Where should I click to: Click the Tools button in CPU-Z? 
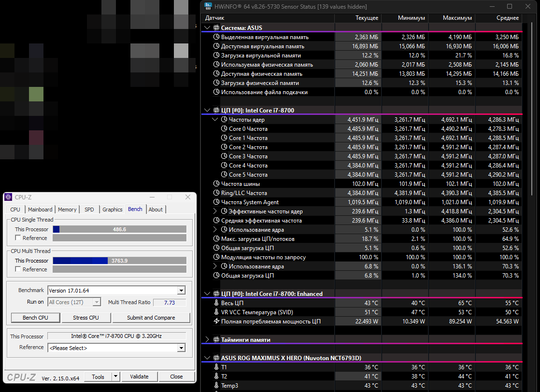98,377
